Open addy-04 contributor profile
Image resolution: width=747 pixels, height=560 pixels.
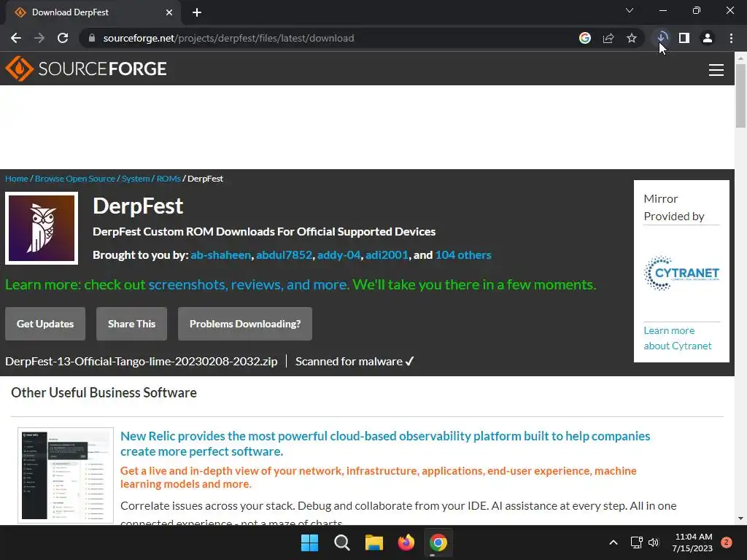(338, 255)
